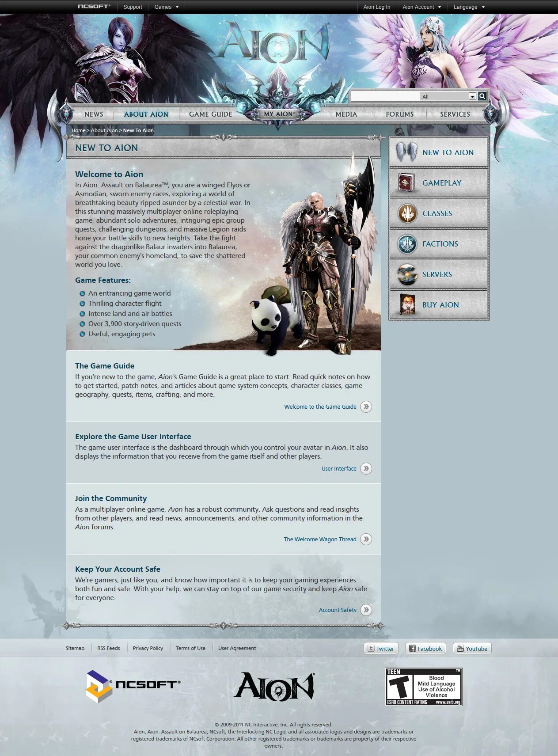558x756 pixels.
Task: Click the 'Join the Community' heading
Action: 111,498
